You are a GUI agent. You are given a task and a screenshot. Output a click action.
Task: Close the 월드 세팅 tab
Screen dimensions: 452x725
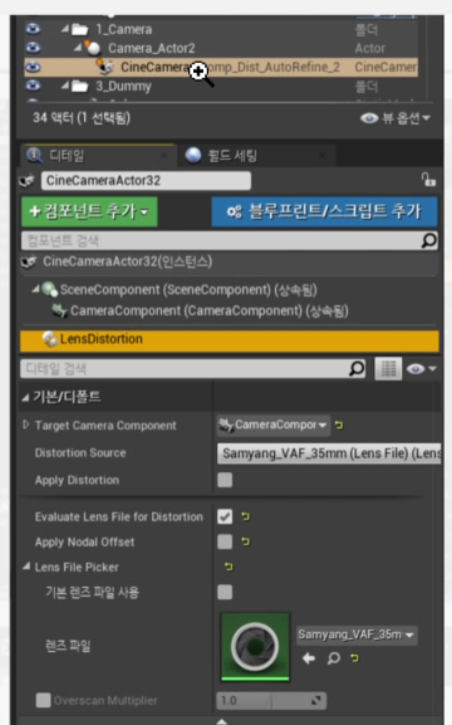pos(322,156)
